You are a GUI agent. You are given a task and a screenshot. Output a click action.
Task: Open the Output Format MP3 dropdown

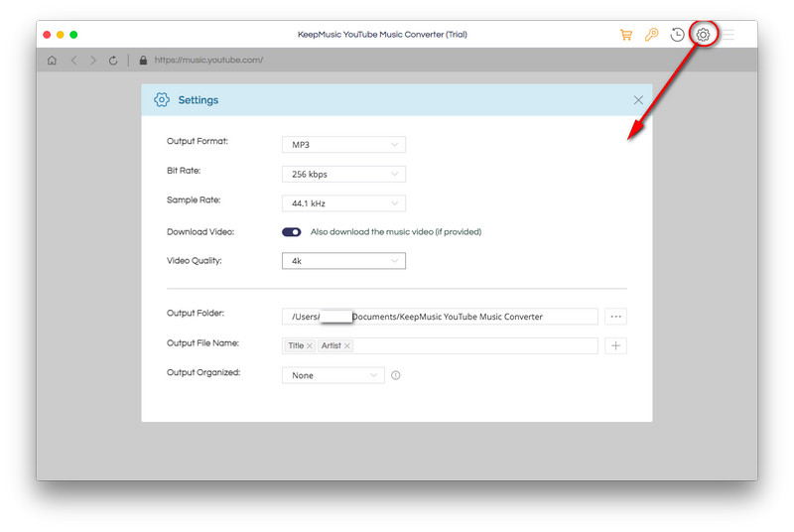click(x=343, y=145)
